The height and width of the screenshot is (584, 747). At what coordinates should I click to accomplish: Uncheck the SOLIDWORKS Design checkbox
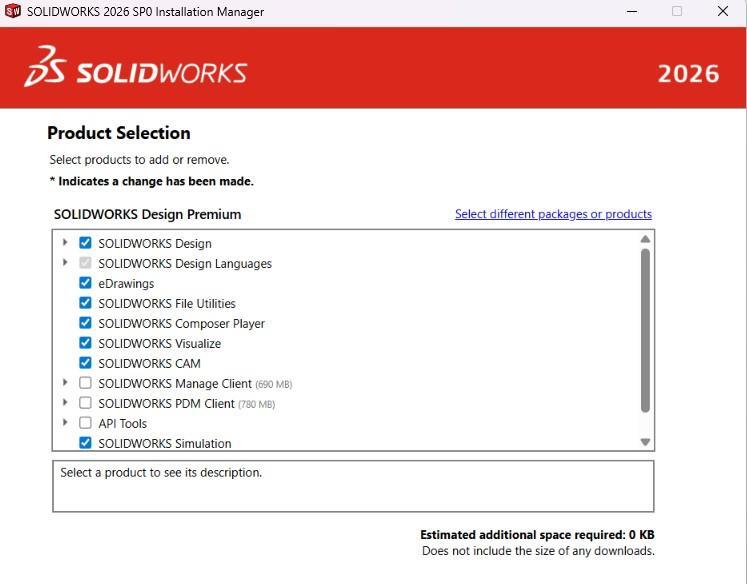[85, 243]
